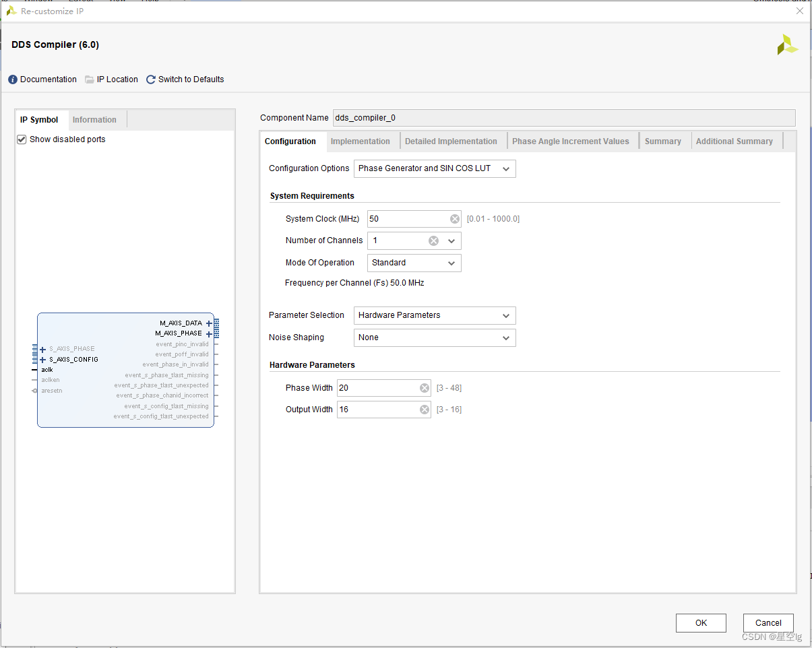Screen dimensions: 812x648
Task: Expand the S_AXIS_CONFIG port plus icon
Action: (43, 360)
